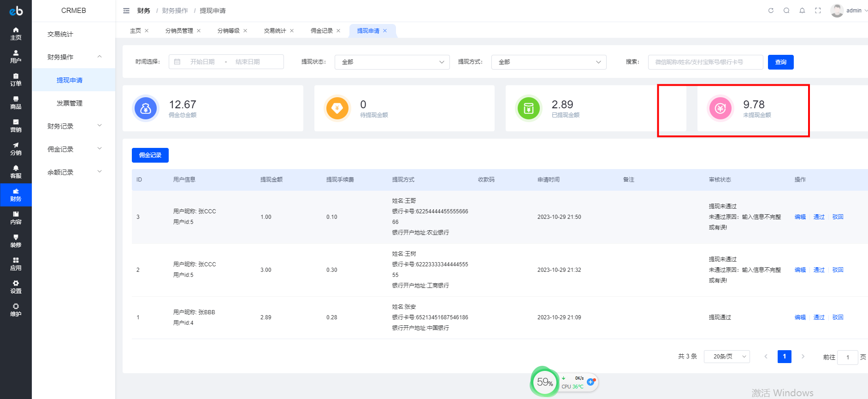Image resolution: width=868 pixels, height=399 pixels.
Task: Click the page jump number field
Action: click(847, 357)
